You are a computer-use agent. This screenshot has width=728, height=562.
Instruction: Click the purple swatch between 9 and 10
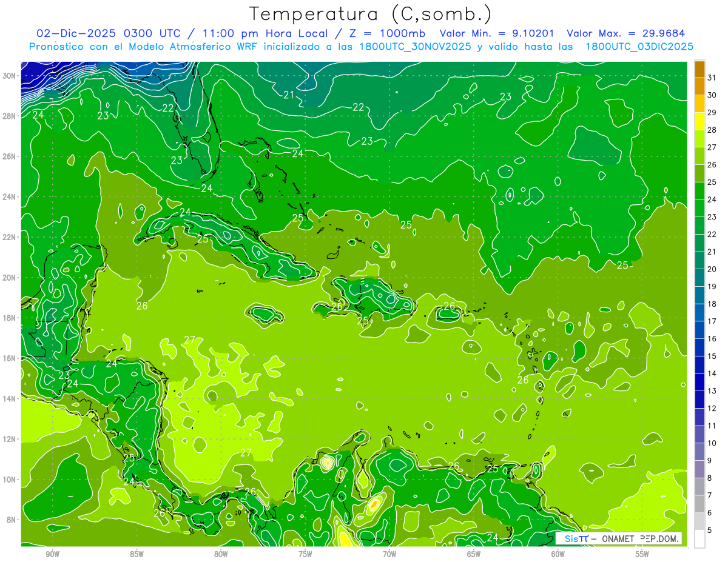coord(699,452)
